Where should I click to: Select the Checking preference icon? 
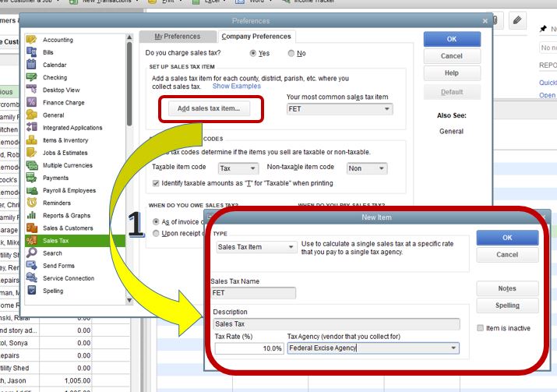point(31,77)
